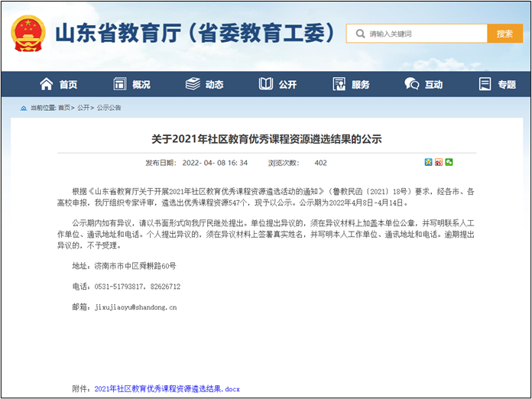Open the 服务 menu item
532x399 pixels.
pyautogui.click(x=360, y=84)
